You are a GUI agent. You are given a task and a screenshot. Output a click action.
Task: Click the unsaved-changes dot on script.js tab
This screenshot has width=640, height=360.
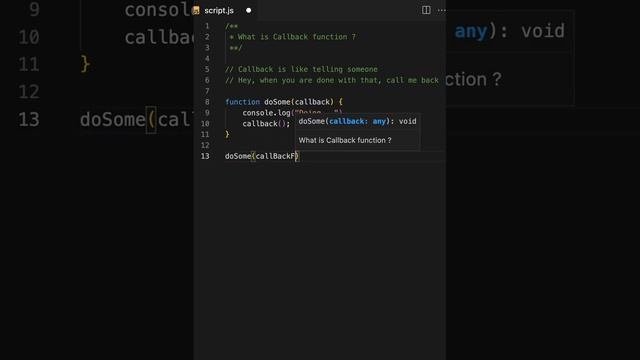pos(249,11)
